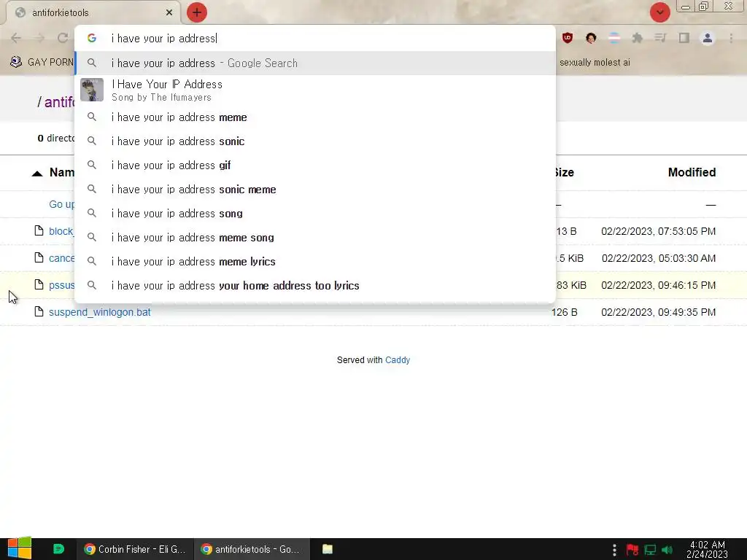Open the Windows Start button

19,548
